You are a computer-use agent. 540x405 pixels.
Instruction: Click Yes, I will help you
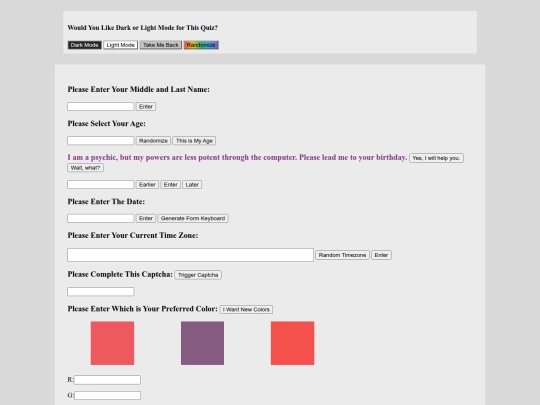tap(436, 158)
